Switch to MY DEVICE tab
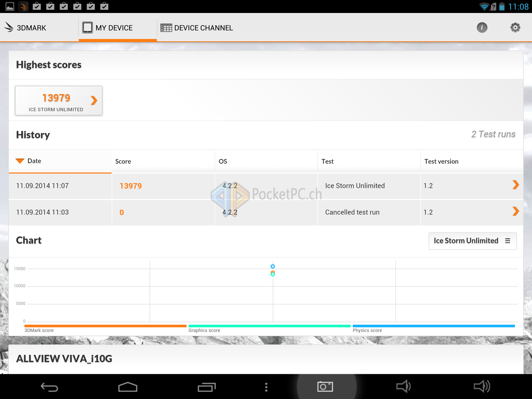Image resolution: width=532 pixels, height=399 pixels. click(118, 28)
